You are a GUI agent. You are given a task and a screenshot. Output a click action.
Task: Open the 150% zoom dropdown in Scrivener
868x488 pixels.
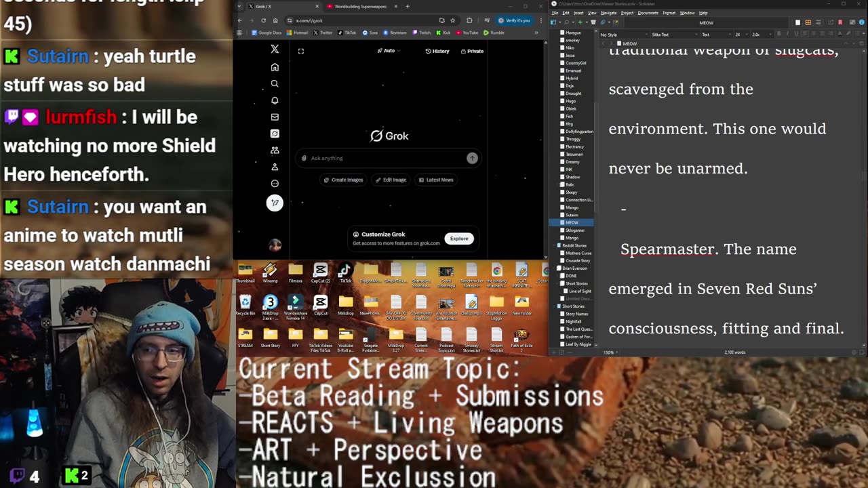click(610, 352)
